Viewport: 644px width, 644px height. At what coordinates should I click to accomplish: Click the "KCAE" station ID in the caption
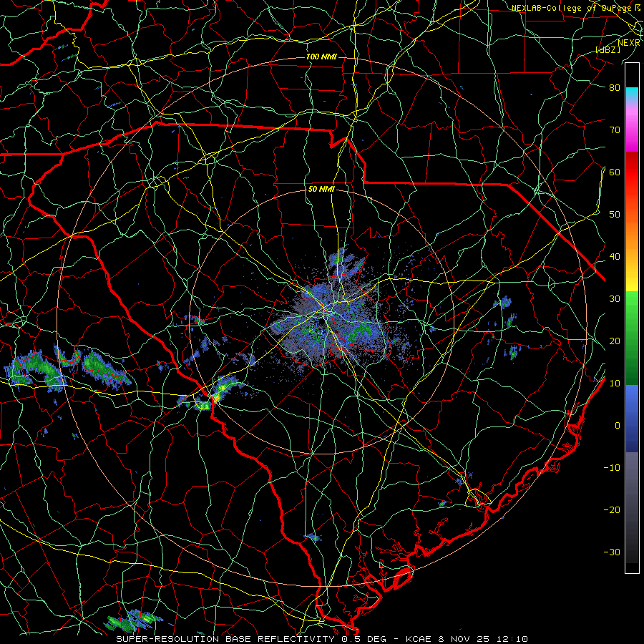point(418,639)
